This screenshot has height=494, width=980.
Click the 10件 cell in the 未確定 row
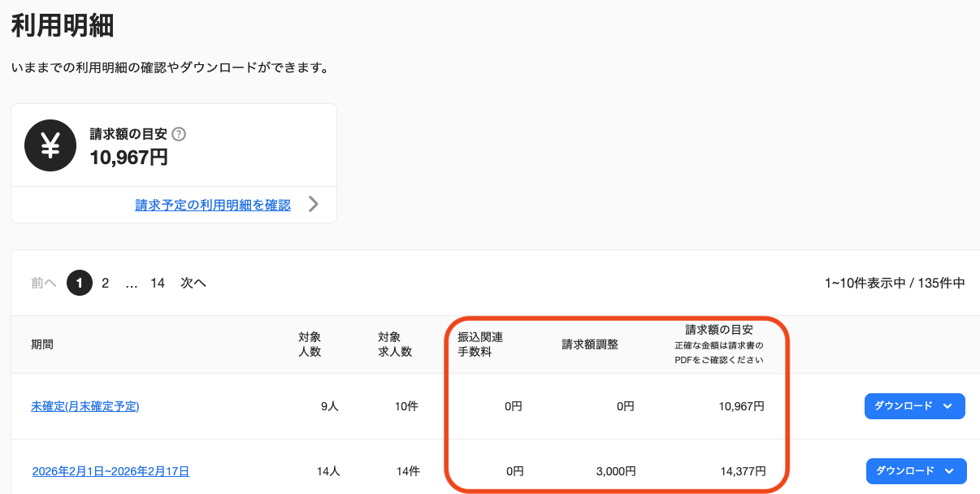coord(406,405)
